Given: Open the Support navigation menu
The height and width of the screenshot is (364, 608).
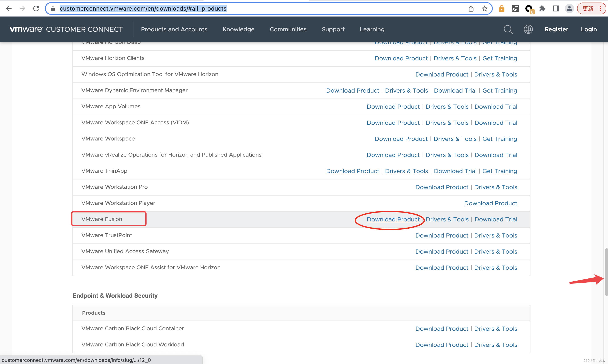Looking at the screenshot, I should [333, 29].
